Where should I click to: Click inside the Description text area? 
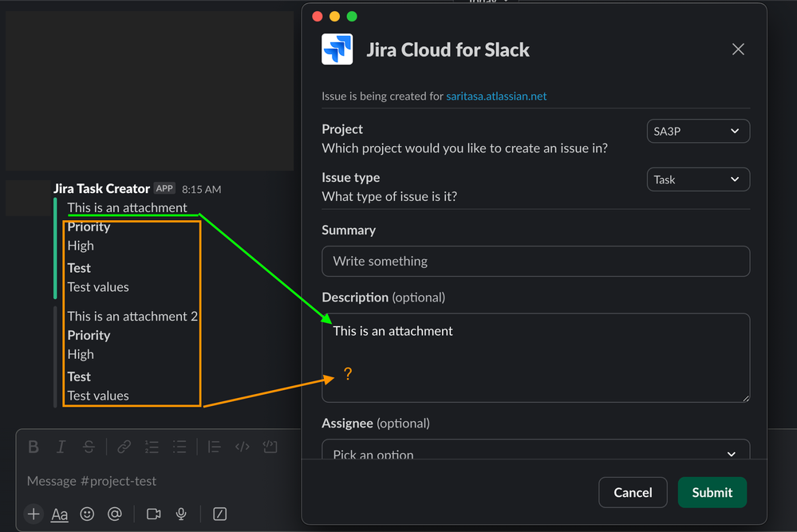(x=536, y=357)
